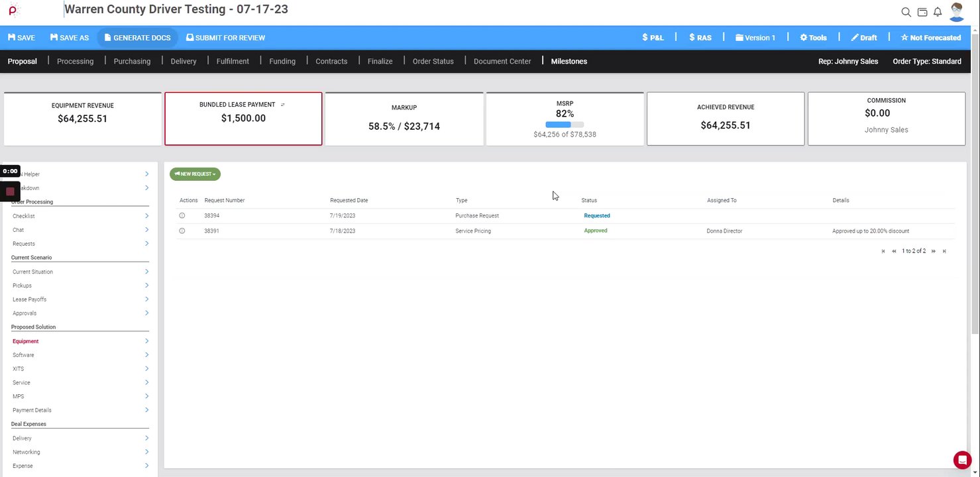This screenshot has width=980, height=477.
Task: Open the Milestones tab
Action: tap(569, 61)
